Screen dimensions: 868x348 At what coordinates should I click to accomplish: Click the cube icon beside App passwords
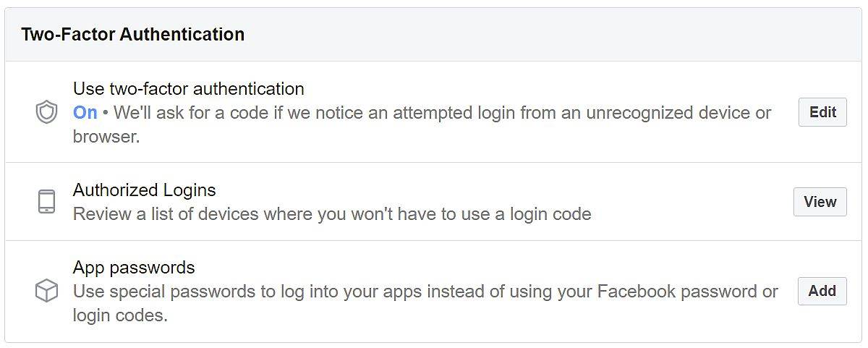click(46, 291)
